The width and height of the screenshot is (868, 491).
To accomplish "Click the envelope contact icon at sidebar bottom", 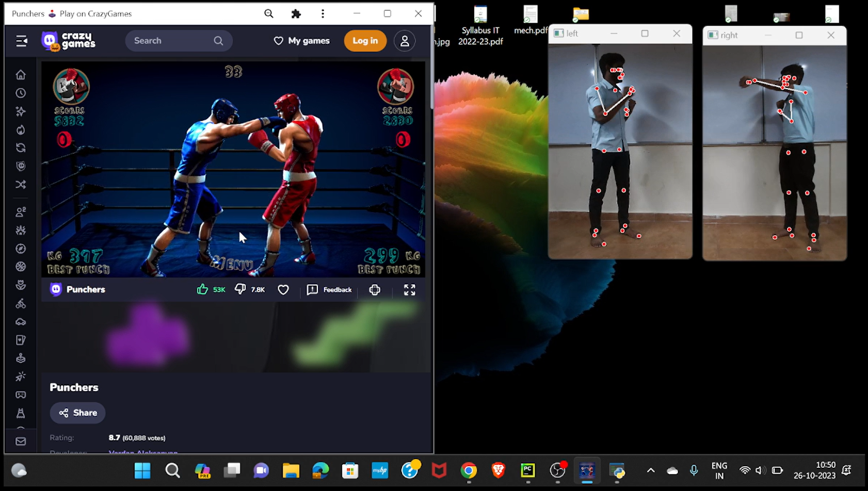I will [x=21, y=441].
